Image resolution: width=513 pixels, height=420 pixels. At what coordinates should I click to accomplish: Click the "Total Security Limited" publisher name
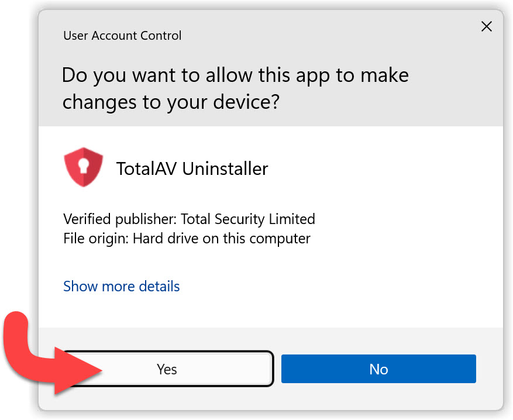[x=248, y=219]
